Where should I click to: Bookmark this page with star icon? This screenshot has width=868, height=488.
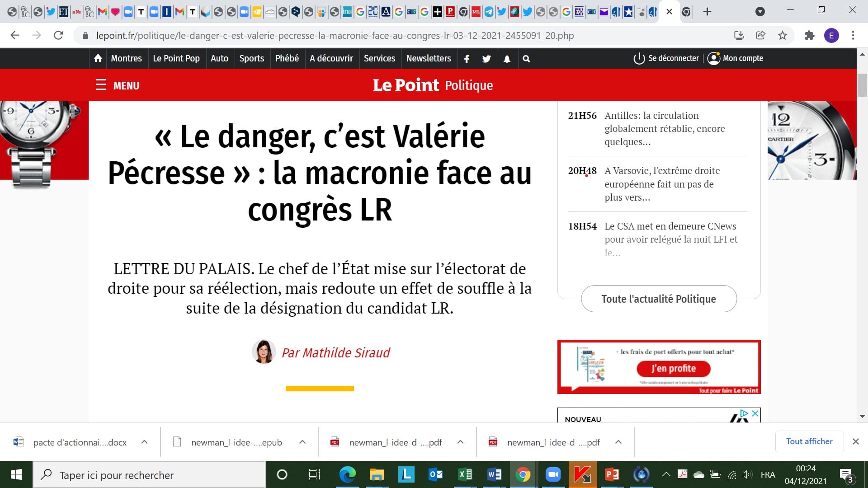click(783, 35)
